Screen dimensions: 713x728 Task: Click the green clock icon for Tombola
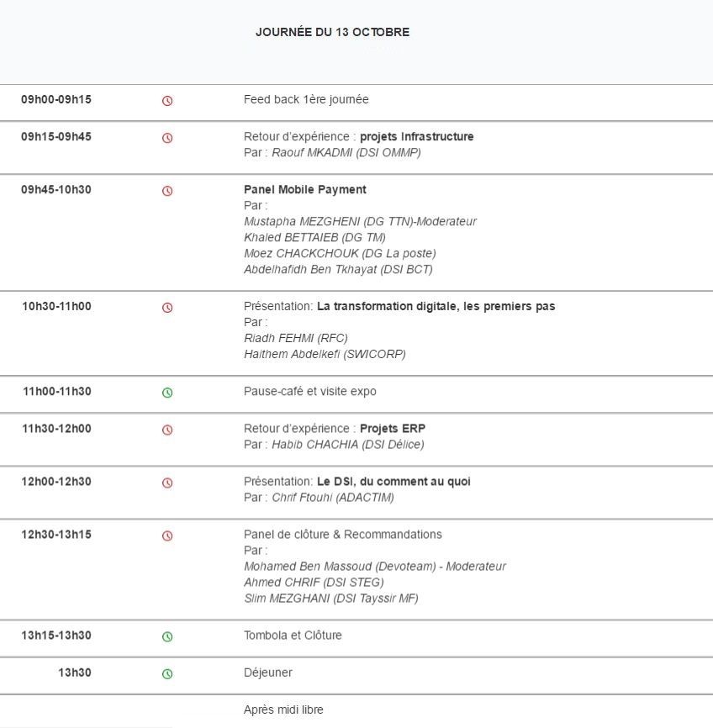[167, 636]
